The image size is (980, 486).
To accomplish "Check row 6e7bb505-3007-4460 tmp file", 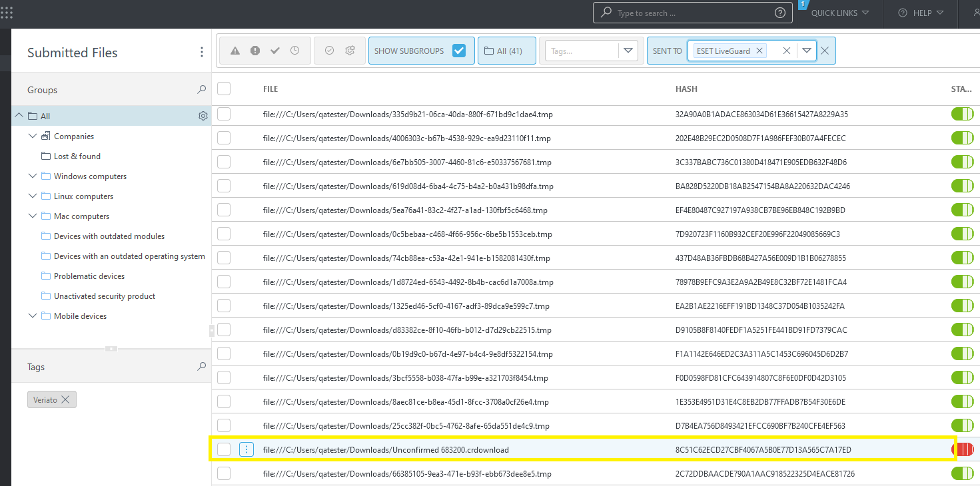I will point(224,162).
